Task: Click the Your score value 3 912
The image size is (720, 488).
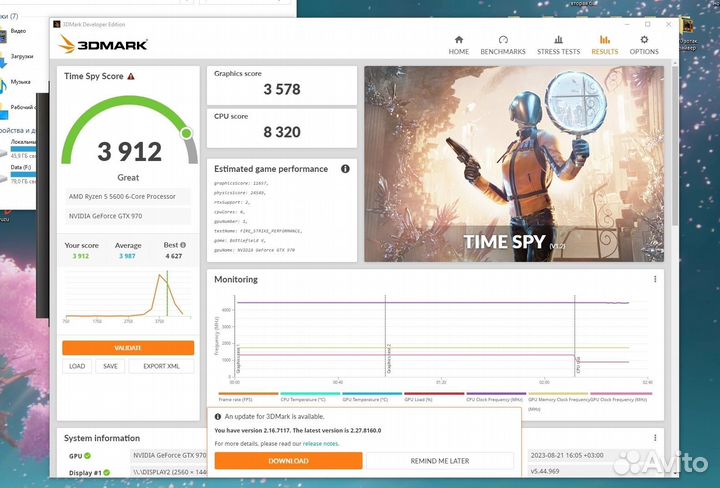Action: [81, 256]
